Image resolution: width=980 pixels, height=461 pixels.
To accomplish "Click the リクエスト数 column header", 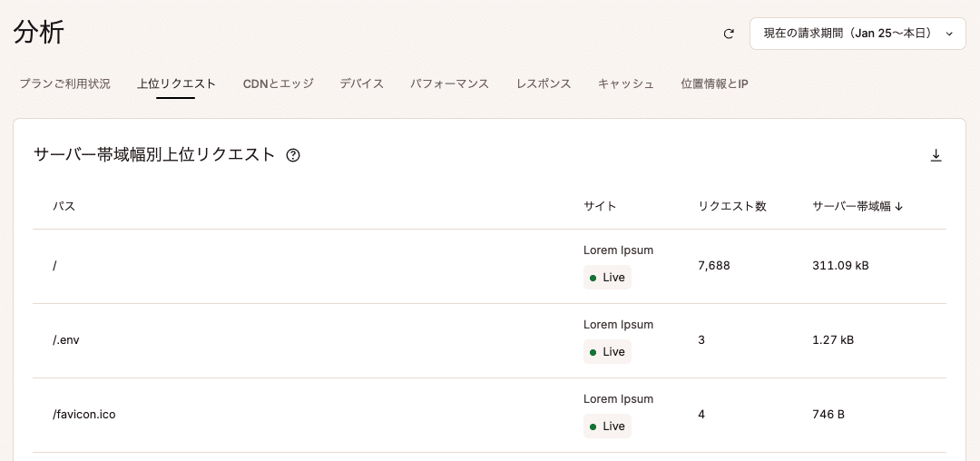I will (732, 206).
